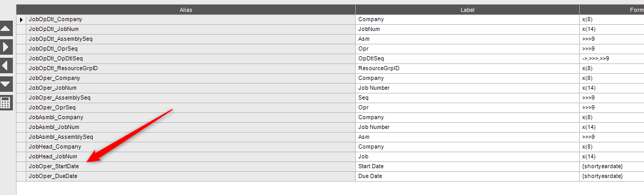Screen dimensions: 644x195
Task: Select the JobOper_StartDate alias cell
Action: click(x=191, y=167)
